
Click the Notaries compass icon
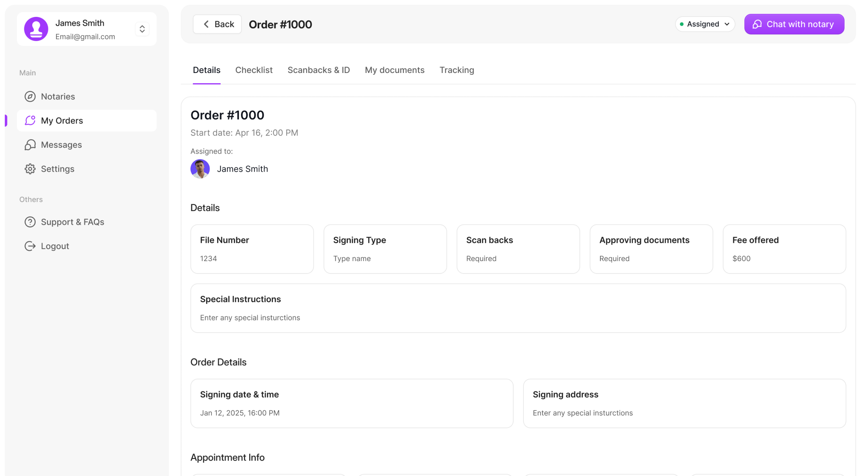(x=30, y=96)
